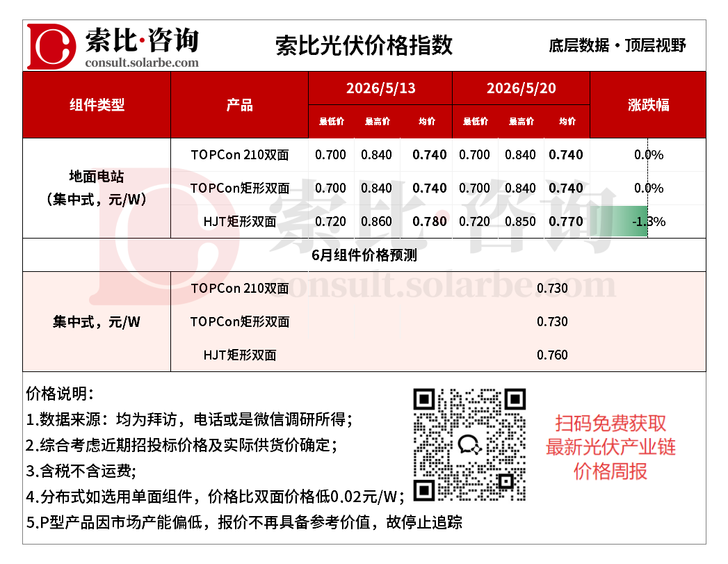This screenshot has height=564, width=728.
Task: Click TOPCon矩形双面 in forecast section
Action: pyautogui.click(x=240, y=322)
